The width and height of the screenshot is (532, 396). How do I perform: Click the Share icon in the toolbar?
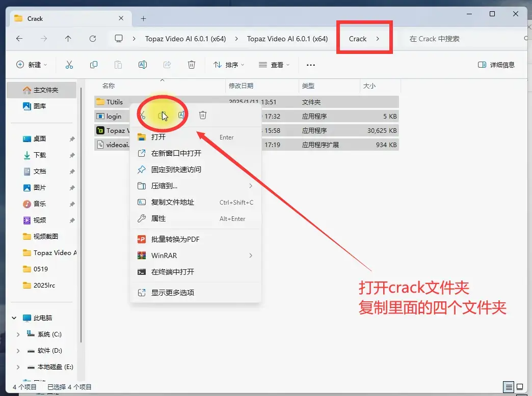[x=167, y=65]
